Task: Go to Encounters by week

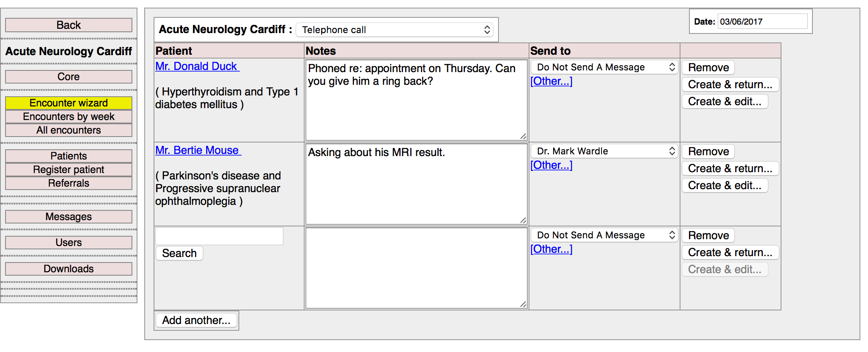Action: tap(69, 117)
